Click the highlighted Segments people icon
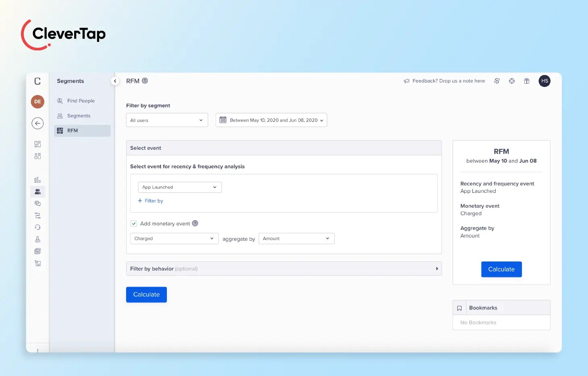 pyautogui.click(x=37, y=192)
